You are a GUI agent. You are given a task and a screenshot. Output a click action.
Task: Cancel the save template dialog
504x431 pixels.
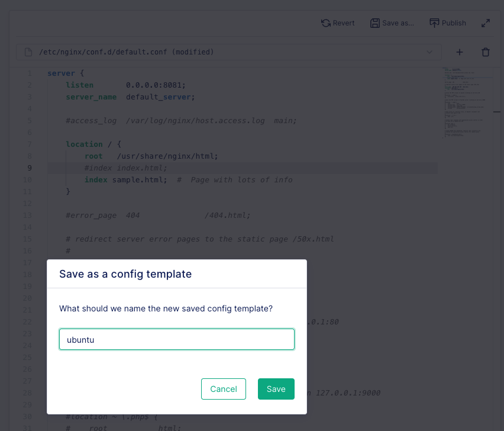point(224,389)
